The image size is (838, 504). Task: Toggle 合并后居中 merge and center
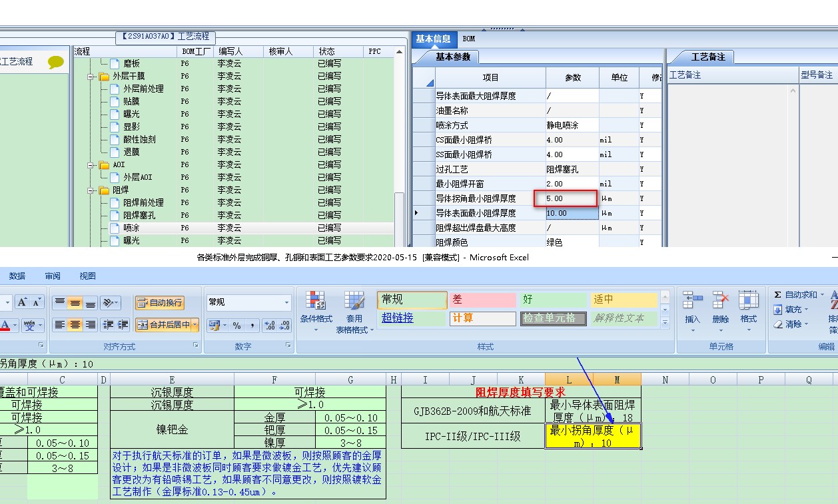point(163,325)
